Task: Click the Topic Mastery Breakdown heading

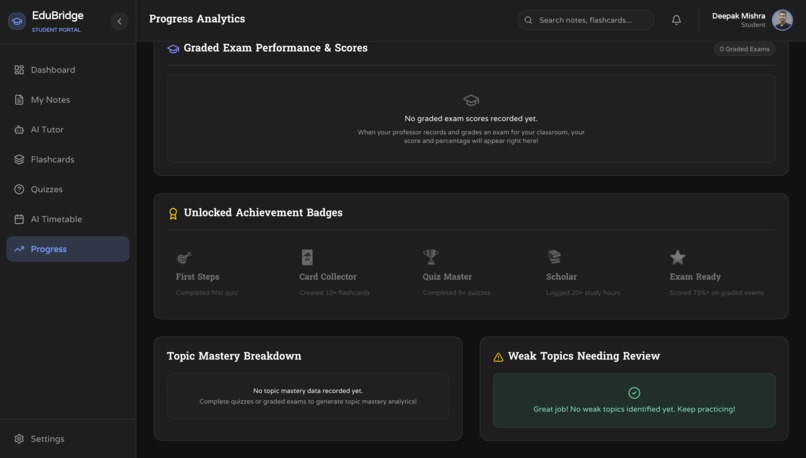Action: pos(234,356)
